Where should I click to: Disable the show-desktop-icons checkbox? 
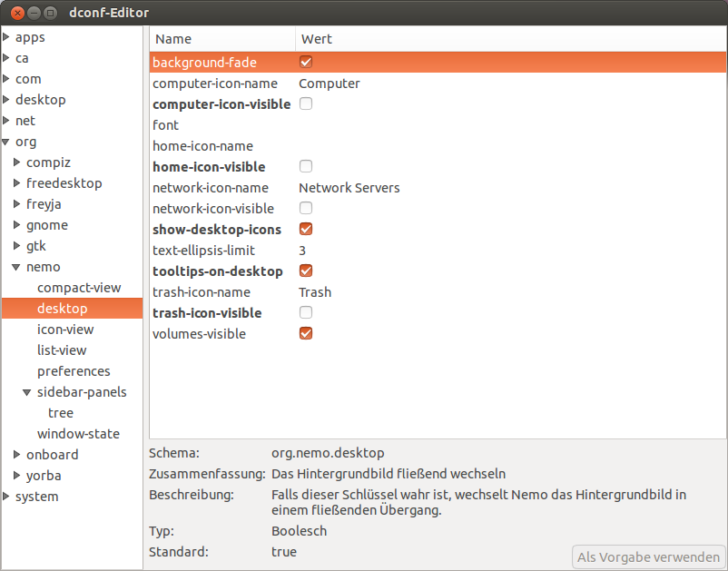(x=306, y=229)
